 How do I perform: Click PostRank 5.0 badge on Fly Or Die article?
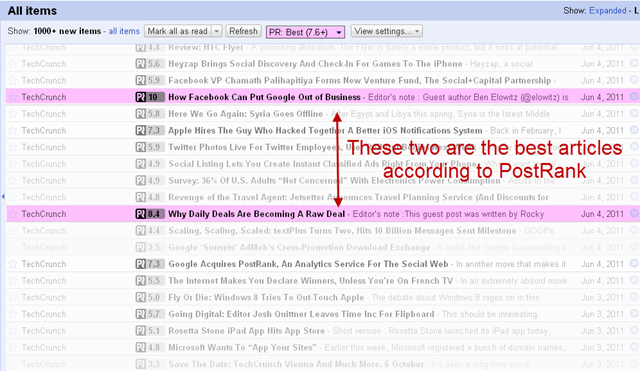[150, 298]
